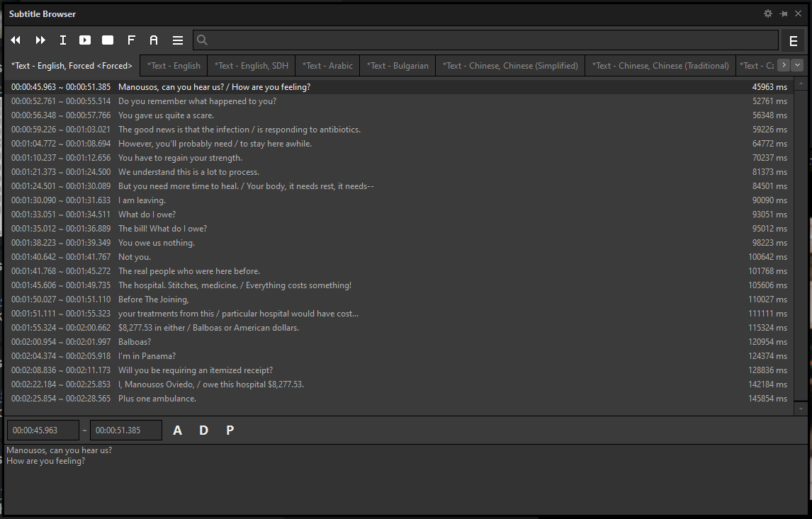This screenshot has height=519, width=812.
Task: Click timestamp '00:02:00.954 ~ 00:02:01.997'
Action: (61, 341)
